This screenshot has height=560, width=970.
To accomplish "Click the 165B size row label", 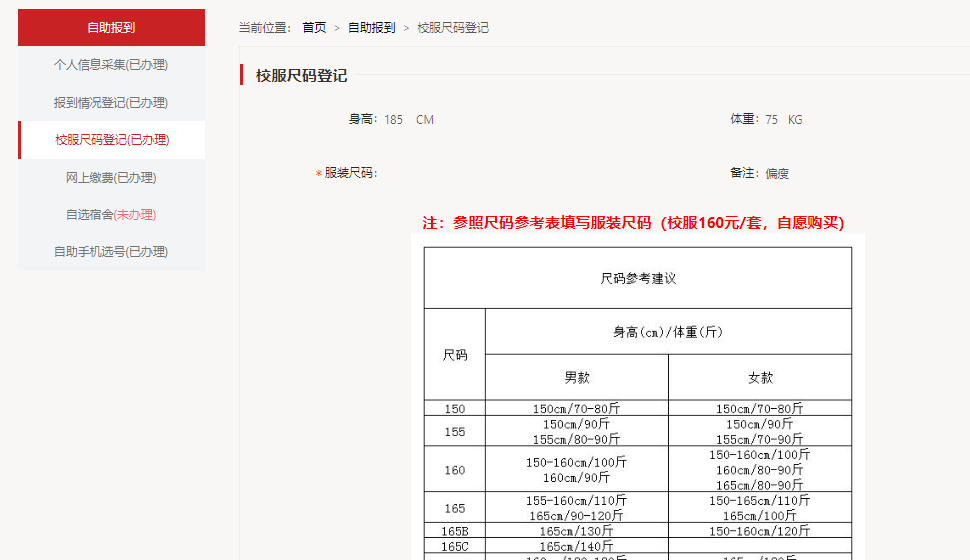I will click(455, 531).
